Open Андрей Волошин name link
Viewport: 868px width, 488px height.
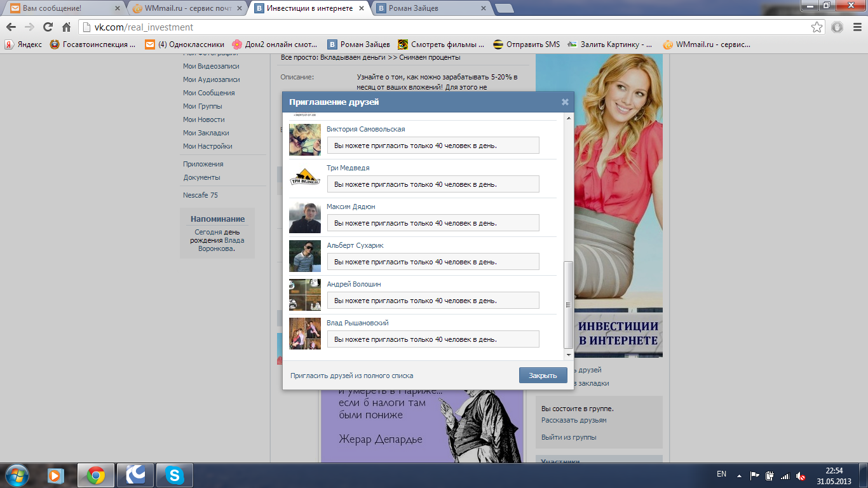pyautogui.click(x=354, y=284)
